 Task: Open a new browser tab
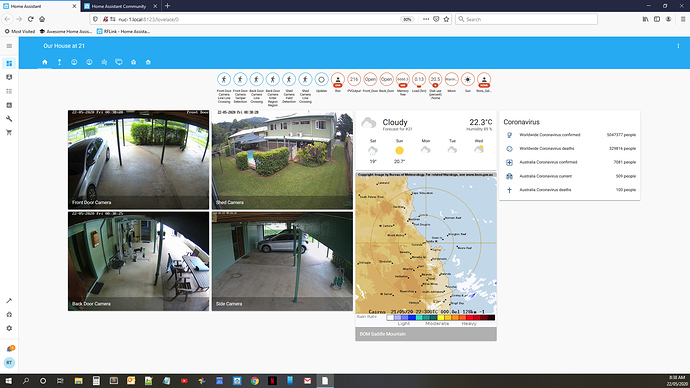tap(167, 6)
